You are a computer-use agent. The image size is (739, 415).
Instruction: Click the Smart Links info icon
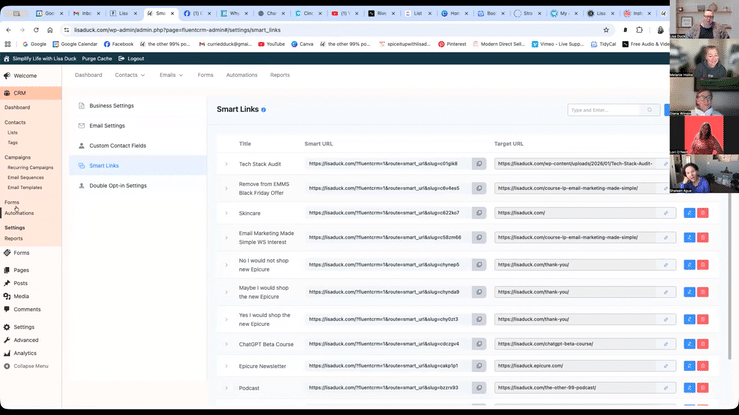[263, 109]
